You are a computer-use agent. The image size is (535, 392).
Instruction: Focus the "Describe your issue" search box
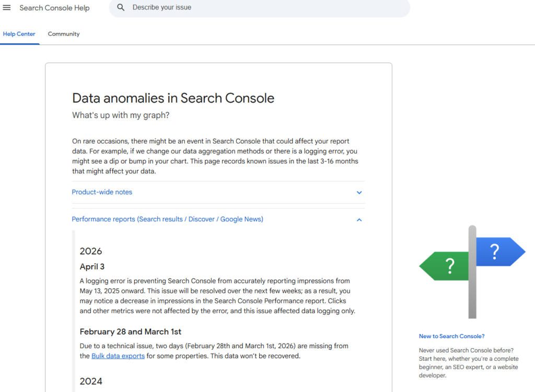pyautogui.click(x=261, y=8)
